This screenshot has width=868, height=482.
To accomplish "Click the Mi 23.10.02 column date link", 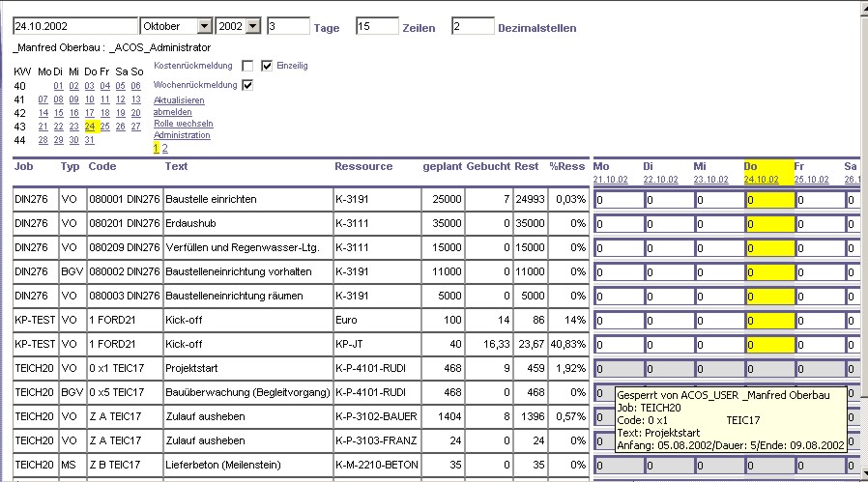I will tap(710, 180).
